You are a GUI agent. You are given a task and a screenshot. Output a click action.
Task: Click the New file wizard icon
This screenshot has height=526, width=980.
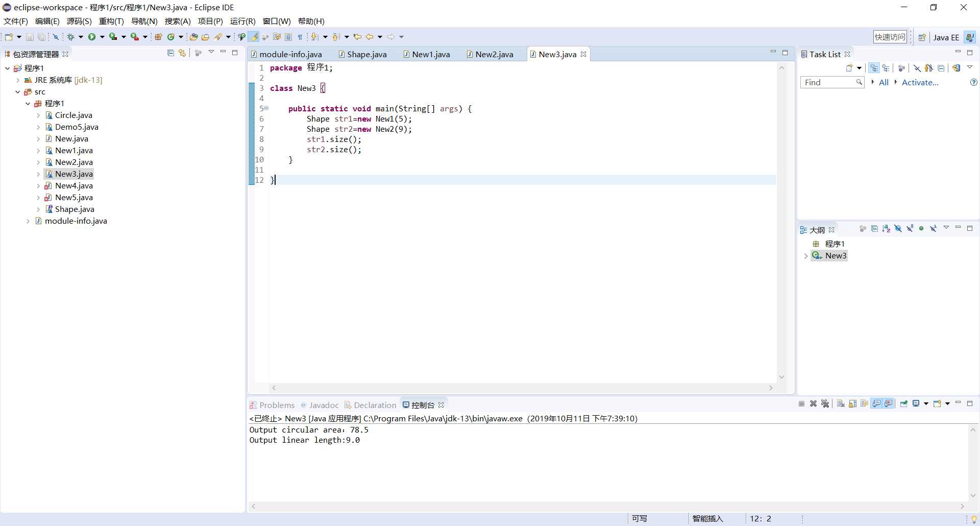[9, 37]
